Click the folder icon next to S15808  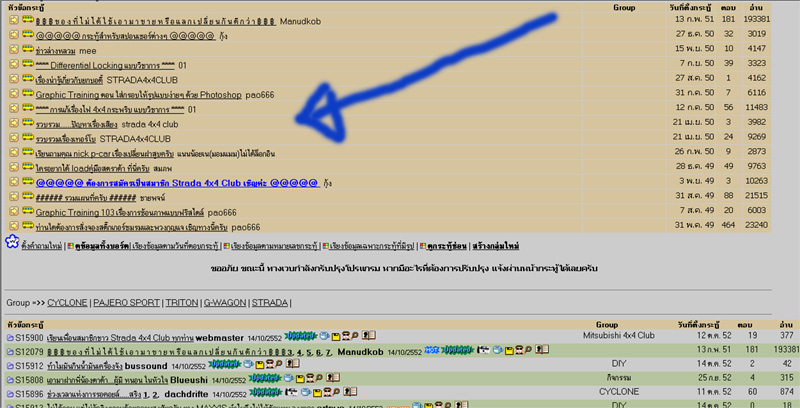(10, 380)
